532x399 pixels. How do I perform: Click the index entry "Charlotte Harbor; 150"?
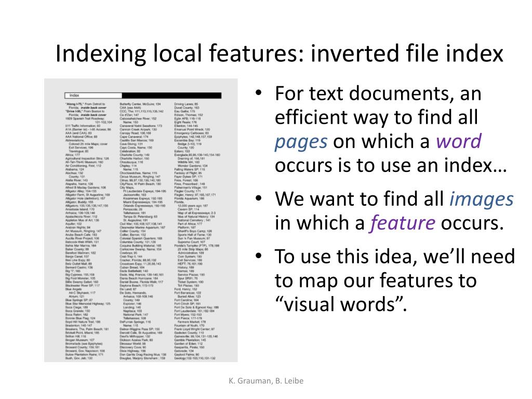point(135,158)
